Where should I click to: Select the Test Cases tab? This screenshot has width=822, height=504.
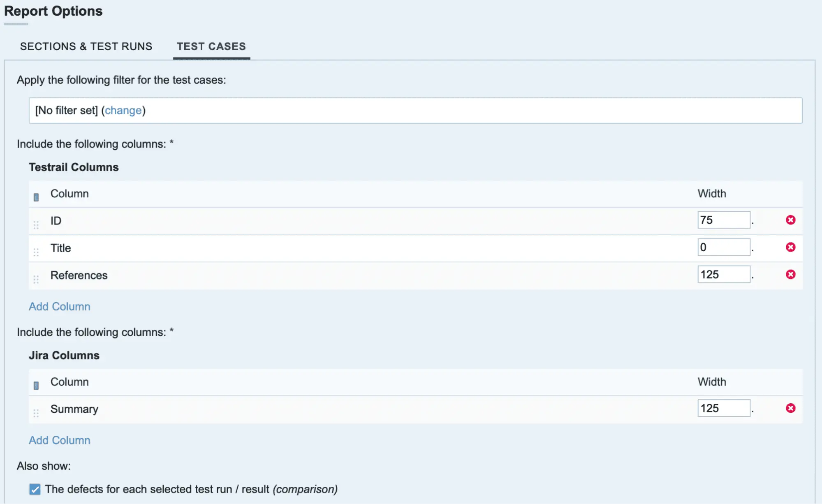tap(211, 46)
